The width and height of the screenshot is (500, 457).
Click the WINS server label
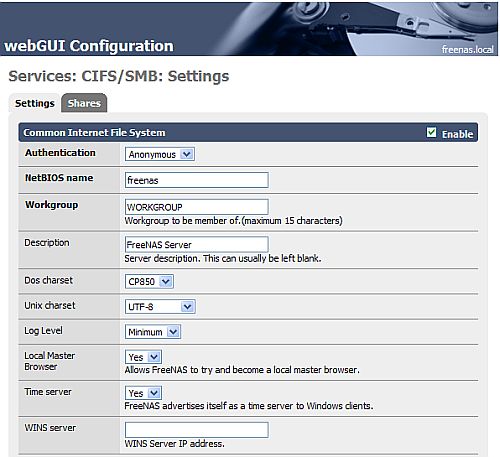coord(50,428)
